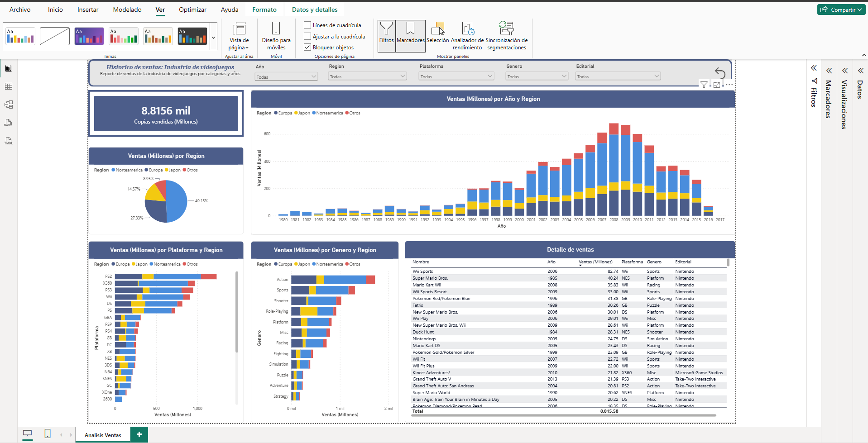Image resolution: width=868 pixels, height=443 pixels.
Task: Expand the Visualizaciones side panel
Action: coord(845,71)
